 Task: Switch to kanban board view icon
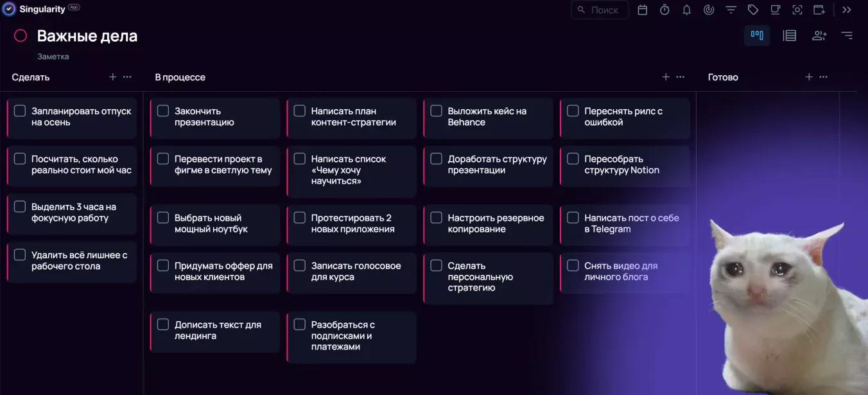pyautogui.click(x=757, y=35)
